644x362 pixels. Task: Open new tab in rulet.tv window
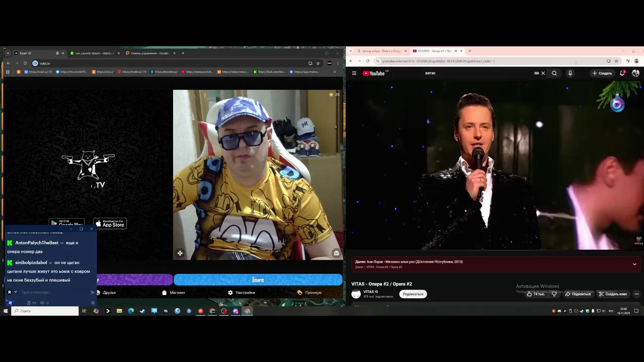pos(183,53)
